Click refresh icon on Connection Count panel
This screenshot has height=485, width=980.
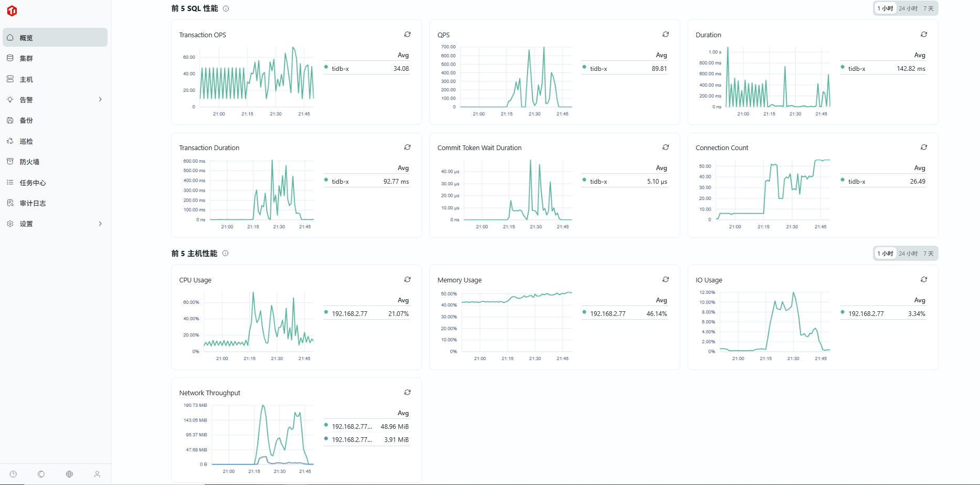(924, 147)
